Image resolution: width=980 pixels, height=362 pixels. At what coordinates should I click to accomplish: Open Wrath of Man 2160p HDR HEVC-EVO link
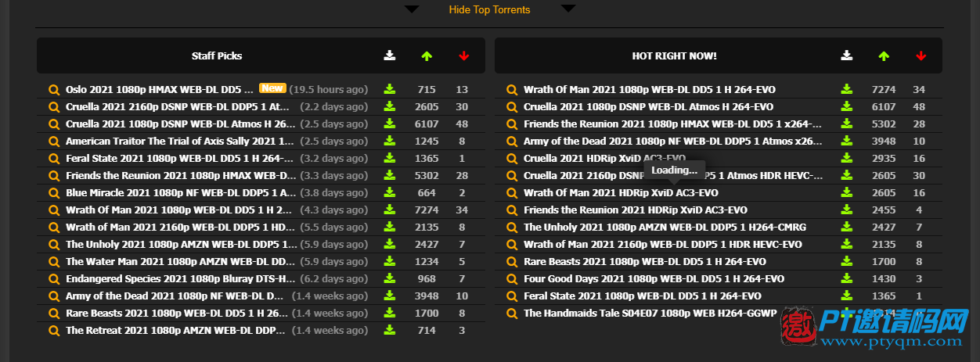point(662,244)
